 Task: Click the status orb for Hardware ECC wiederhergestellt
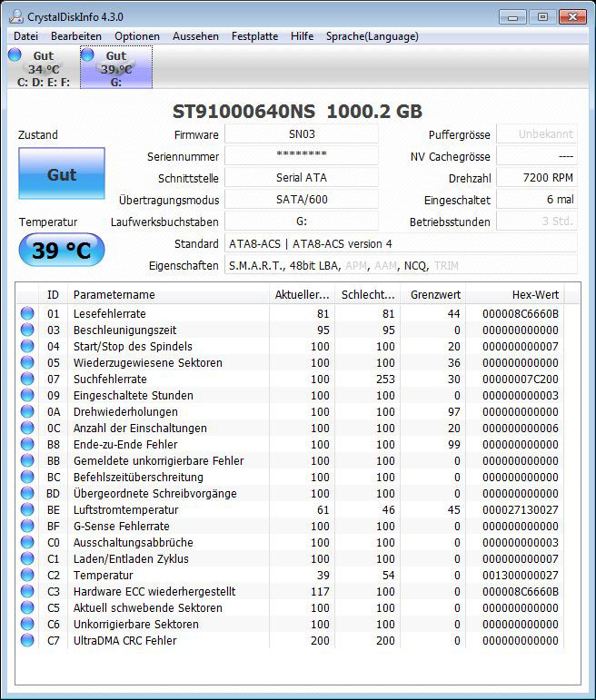click(x=27, y=591)
